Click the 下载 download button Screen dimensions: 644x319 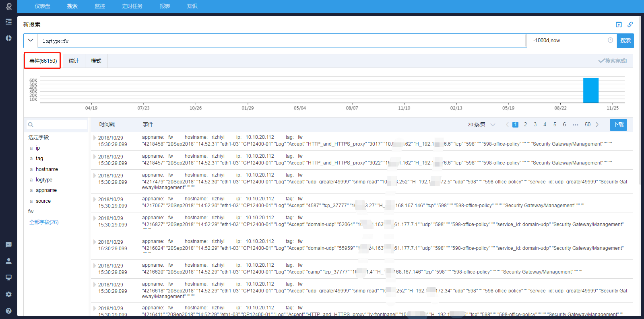coord(618,125)
